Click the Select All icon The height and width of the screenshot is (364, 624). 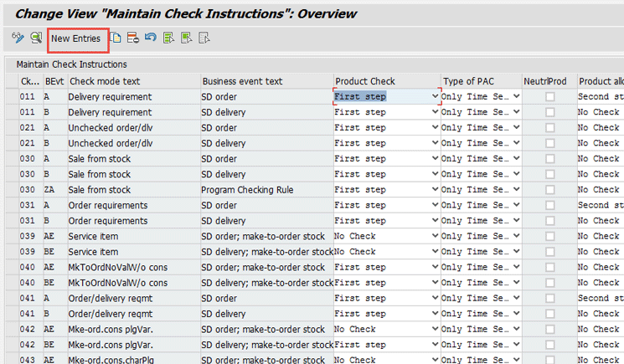click(169, 38)
